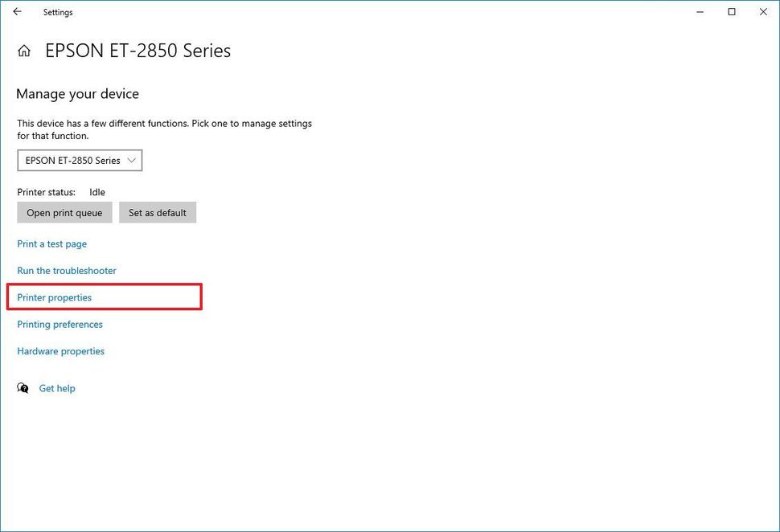Select the Settings label in the title bar

pos(57,12)
